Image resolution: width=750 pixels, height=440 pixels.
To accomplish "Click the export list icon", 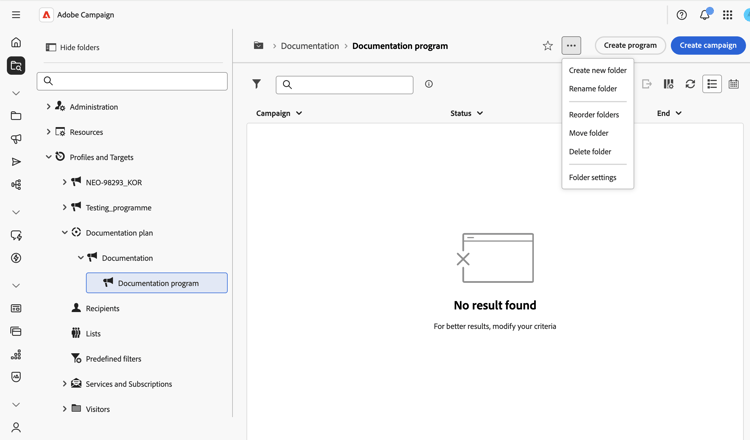I will click(x=647, y=84).
